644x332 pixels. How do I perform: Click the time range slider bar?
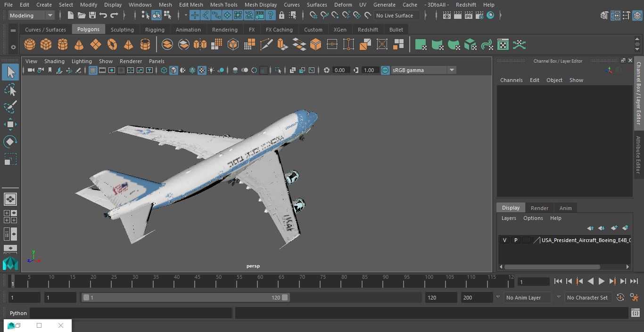[186, 298]
